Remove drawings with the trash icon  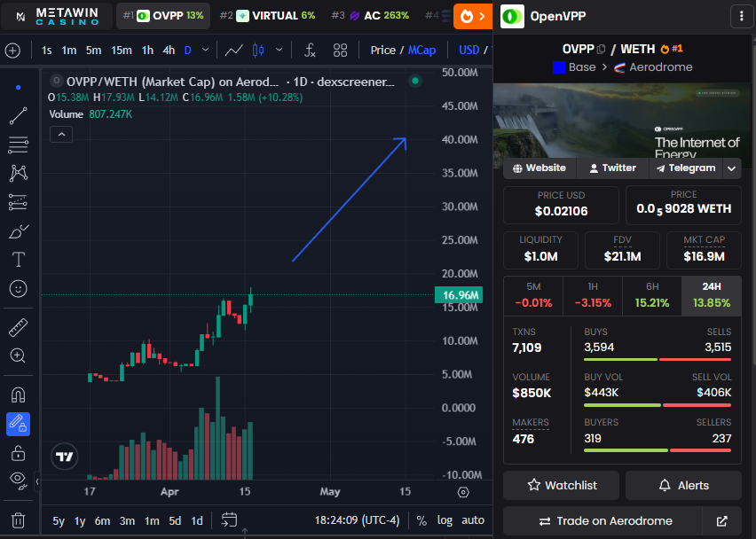coord(19,520)
